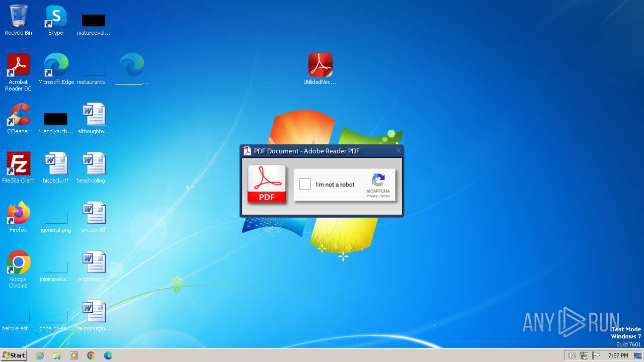Open Windows Media Player from taskbar
The height and width of the screenshot is (362, 644).
tap(74, 355)
